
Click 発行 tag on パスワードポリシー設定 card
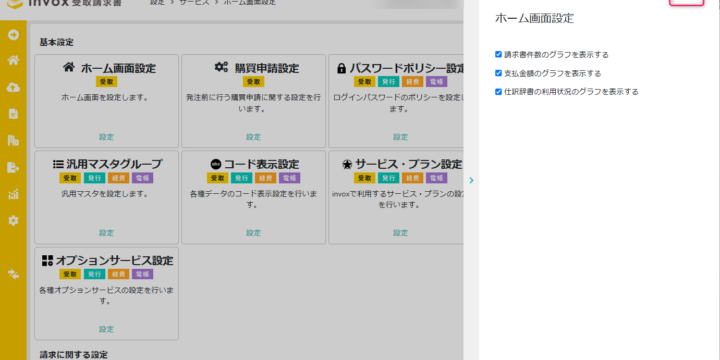(x=388, y=82)
